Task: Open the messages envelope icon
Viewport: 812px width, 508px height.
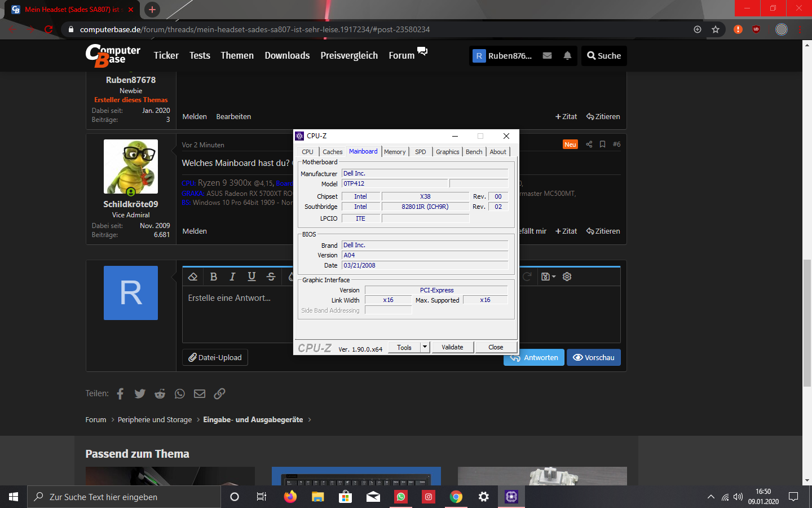Action: [x=547, y=55]
